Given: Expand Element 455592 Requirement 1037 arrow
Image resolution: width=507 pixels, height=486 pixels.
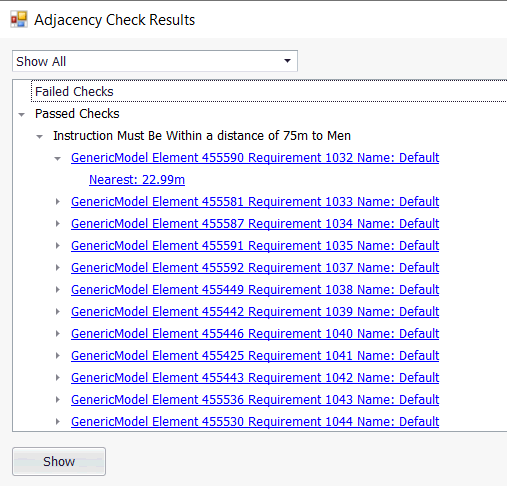Looking at the screenshot, I should click(x=58, y=268).
